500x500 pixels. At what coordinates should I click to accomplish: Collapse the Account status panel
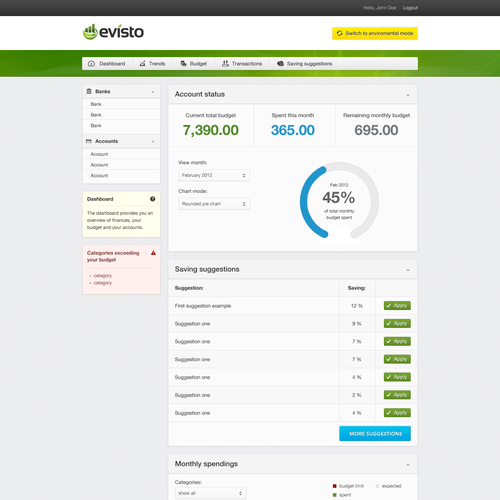pyautogui.click(x=408, y=95)
